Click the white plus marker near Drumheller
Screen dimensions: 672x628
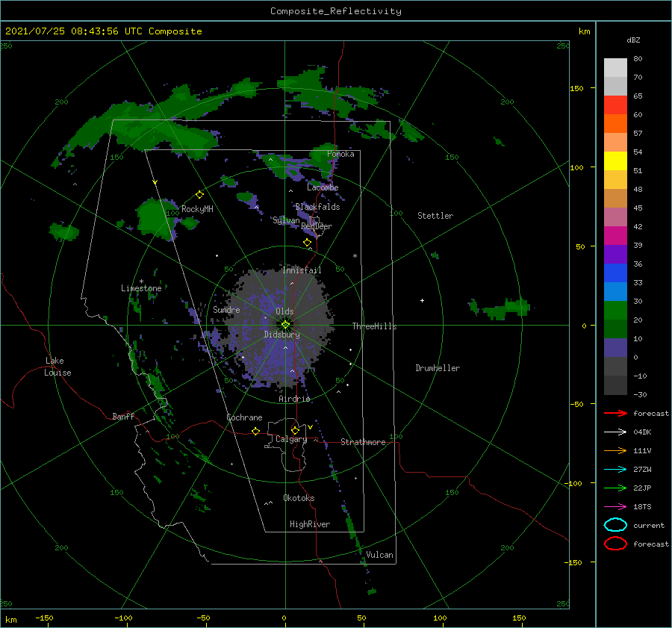coord(422,300)
